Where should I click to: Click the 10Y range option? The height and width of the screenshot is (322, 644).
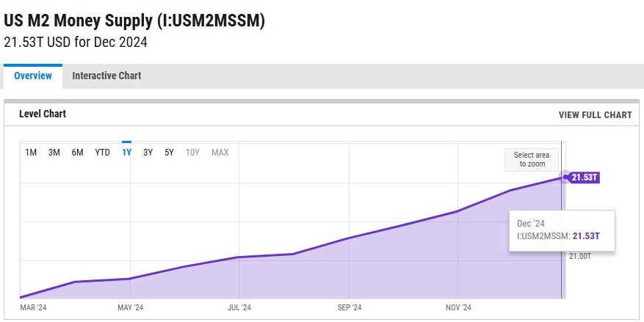point(192,153)
